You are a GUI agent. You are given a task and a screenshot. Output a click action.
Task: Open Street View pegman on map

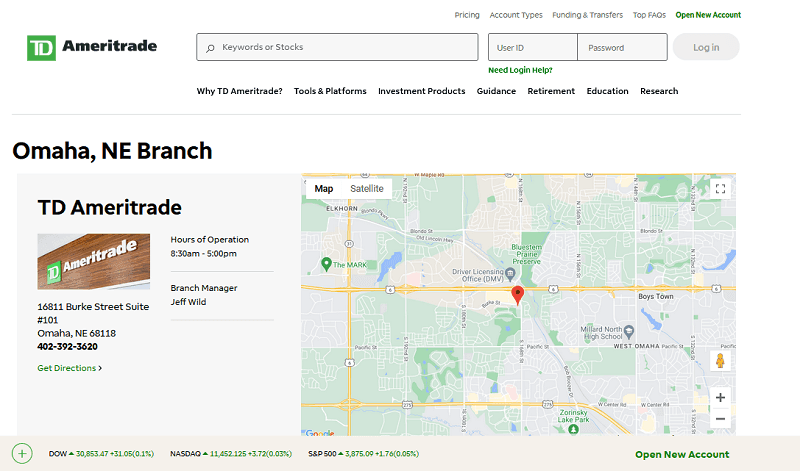coord(720,361)
